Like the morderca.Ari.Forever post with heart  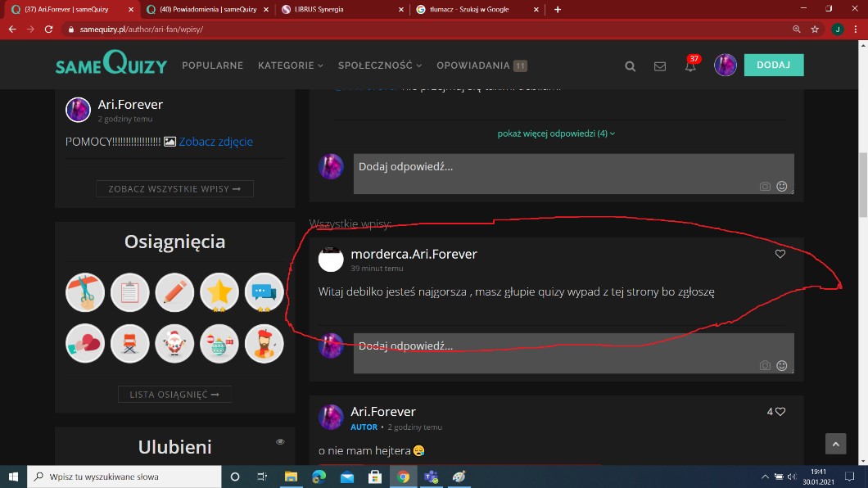click(780, 254)
